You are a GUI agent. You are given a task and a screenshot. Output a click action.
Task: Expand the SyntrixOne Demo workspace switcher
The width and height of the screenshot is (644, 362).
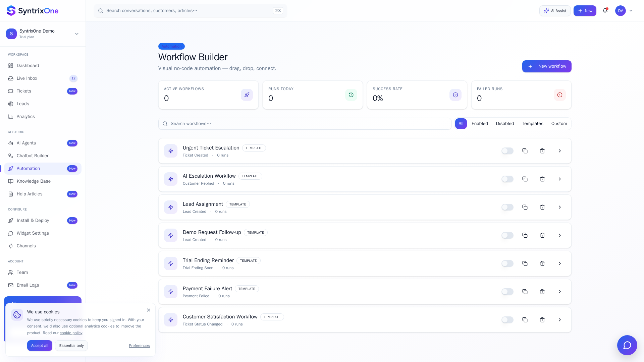43,34
